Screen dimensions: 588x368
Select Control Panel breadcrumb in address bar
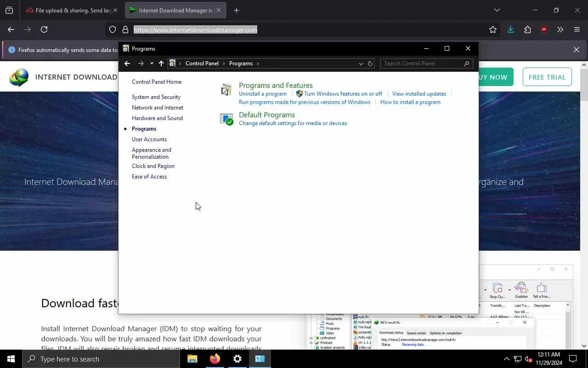pyautogui.click(x=202, y=63)
